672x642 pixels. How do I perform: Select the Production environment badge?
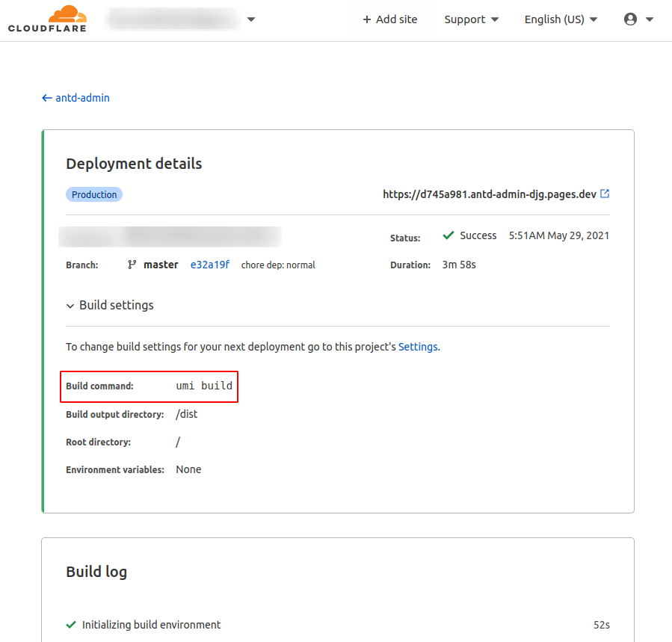click(93, 194)
